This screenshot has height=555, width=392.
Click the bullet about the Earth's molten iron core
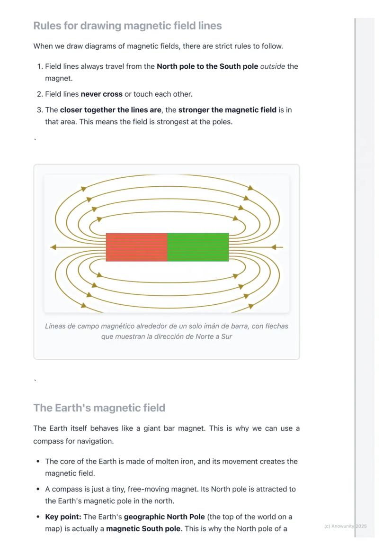pyautogui.click(x=171, y=467)
